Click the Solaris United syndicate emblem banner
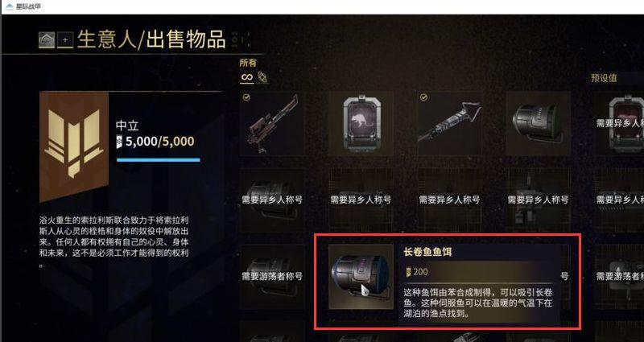The height and width of the screenshot is (342, 644). tap(74, 146)
